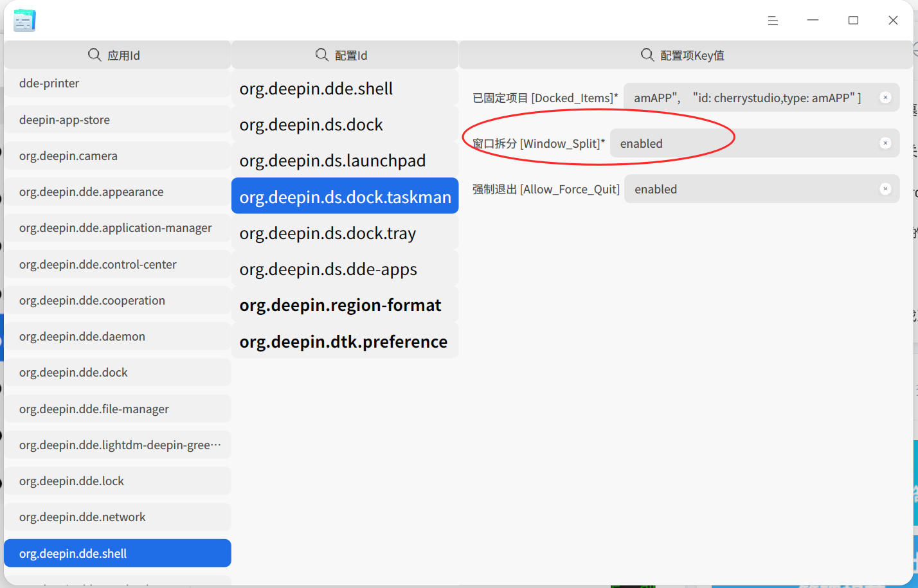Edit the Allow_Force_Quit value field
This screenshot has height=588, width=918.
coord(762,189)
